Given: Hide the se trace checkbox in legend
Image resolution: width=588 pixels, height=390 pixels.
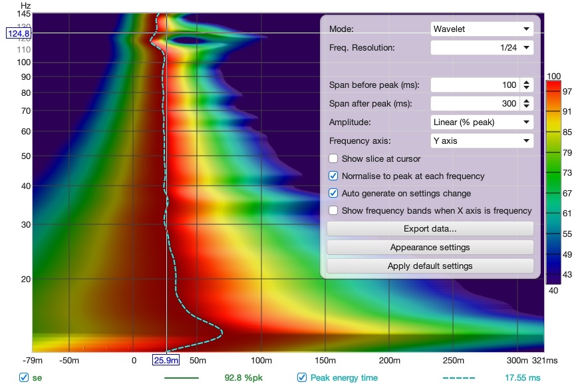Looking at the screenshot, I should pos(24,377).
